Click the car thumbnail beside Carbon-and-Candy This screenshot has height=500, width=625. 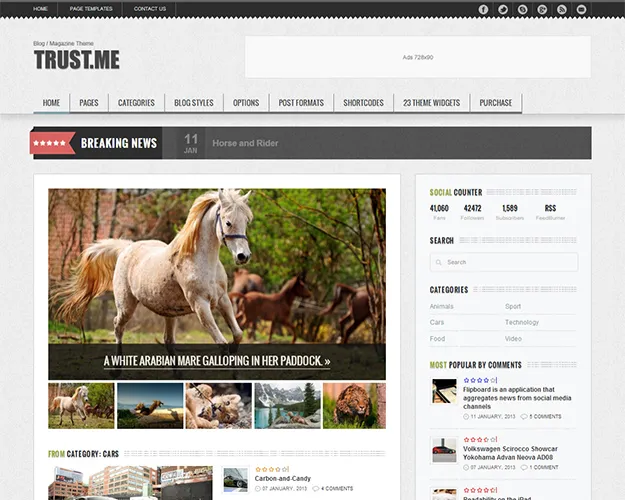pyautogui.click(x=236, y=480)
